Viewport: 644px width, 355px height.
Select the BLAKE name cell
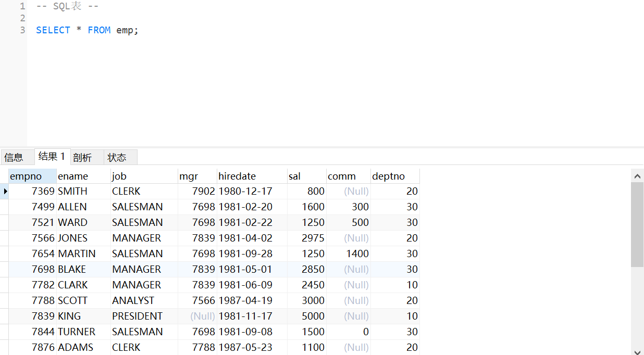click(x=83, y=269)
